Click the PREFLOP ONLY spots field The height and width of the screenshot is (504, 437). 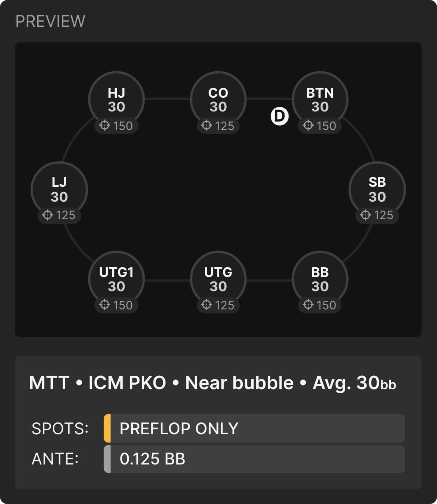click(x=254, y=428)
